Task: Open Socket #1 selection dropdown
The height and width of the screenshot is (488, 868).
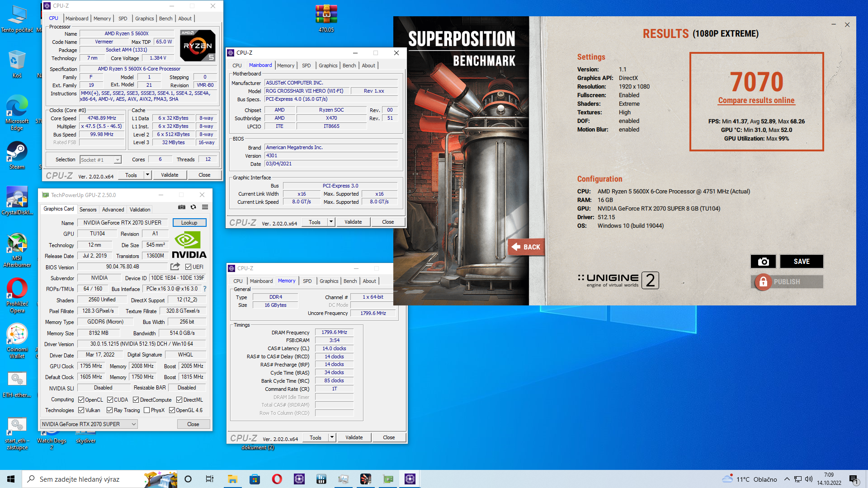Action: coord(101,160)
